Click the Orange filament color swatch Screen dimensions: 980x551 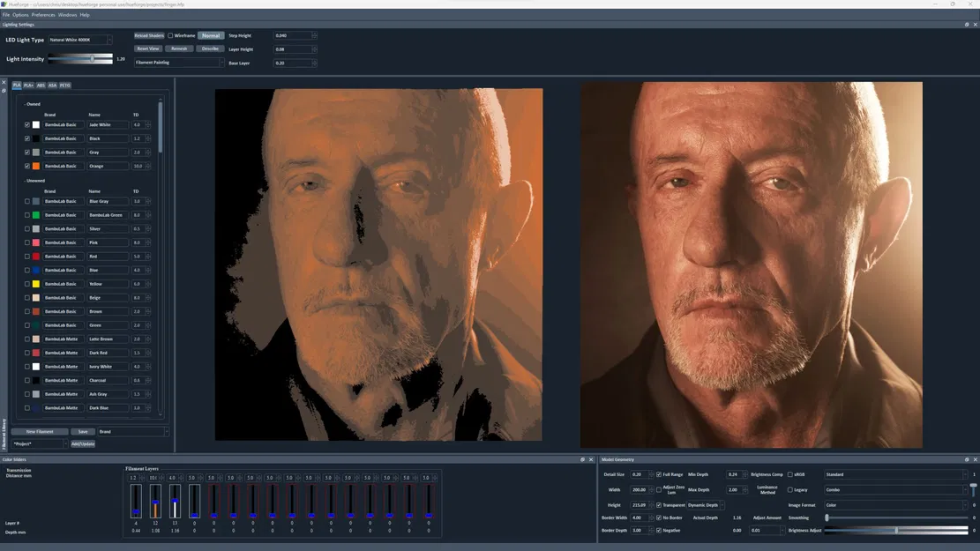pyautogui.click(x=36, y=165)
